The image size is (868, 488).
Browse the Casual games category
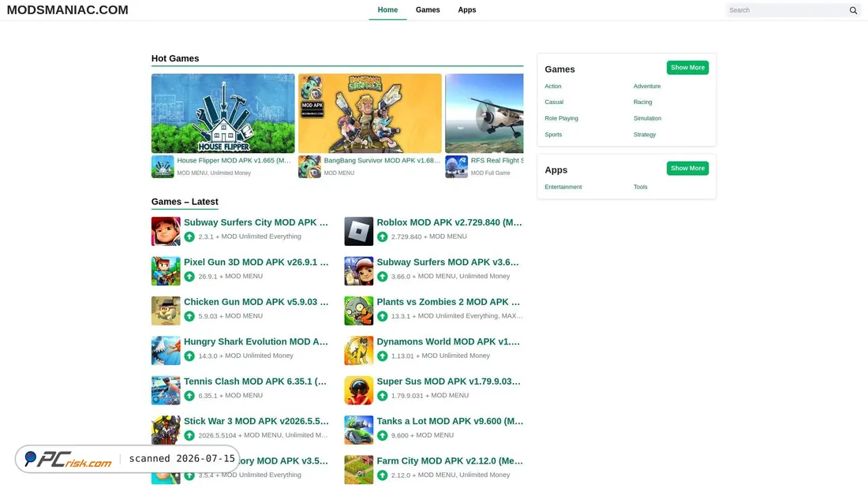click(554, 102)
